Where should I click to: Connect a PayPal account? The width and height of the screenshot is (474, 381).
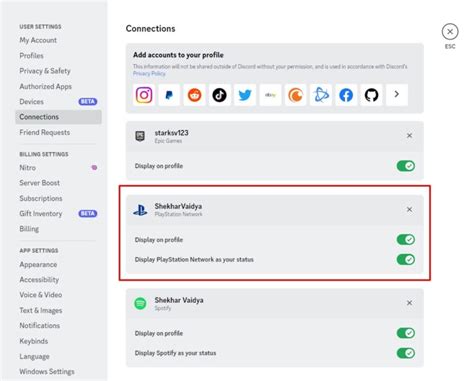[x=169, y=95]
